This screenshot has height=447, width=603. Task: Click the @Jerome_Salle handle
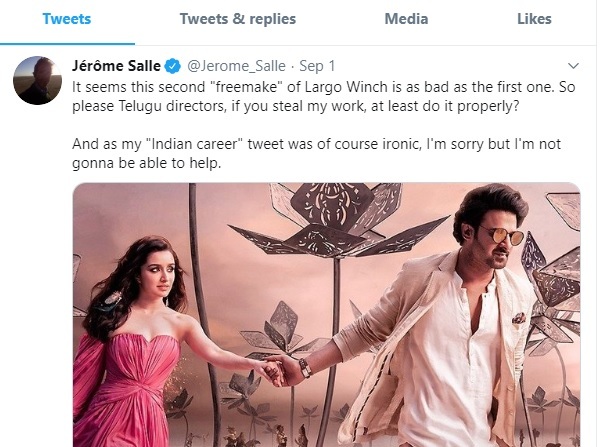[237, 66]
